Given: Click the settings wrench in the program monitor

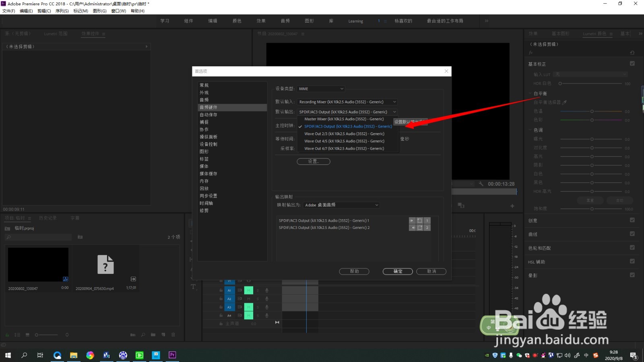Looking at the screenshot, I should click(x=481, y=184).
